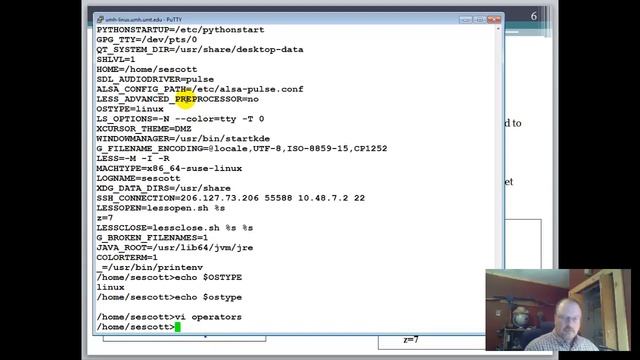This screenshot has width=640, height=360.
Task: Click the HOME=/home/sescott line
Action: pos(147,69)
